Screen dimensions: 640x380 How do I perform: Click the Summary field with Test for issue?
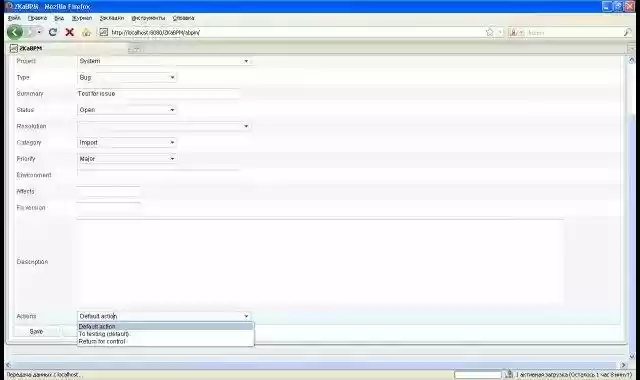158,93
